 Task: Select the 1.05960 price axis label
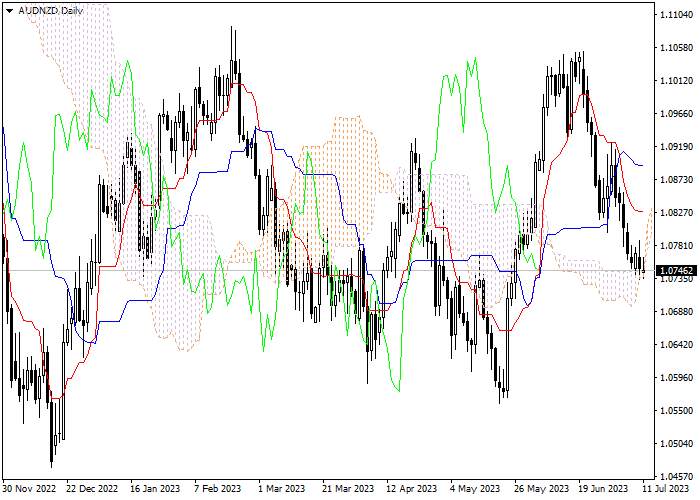(677, 377)
